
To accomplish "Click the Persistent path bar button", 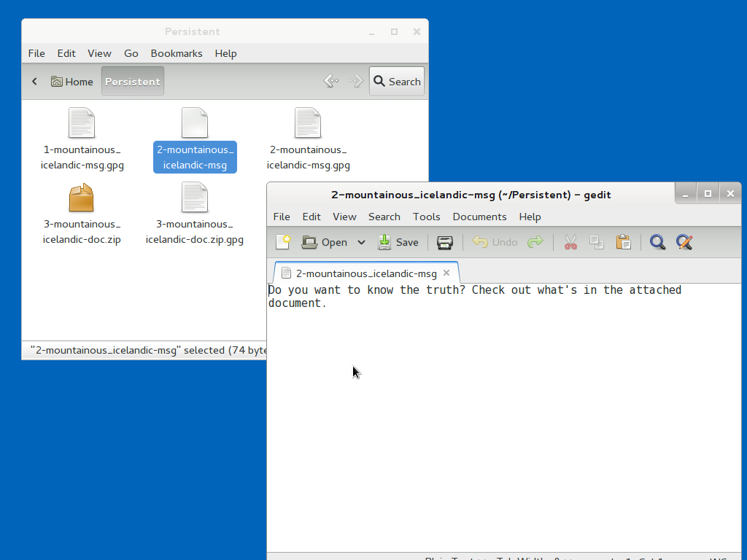I will coord(132,82).
